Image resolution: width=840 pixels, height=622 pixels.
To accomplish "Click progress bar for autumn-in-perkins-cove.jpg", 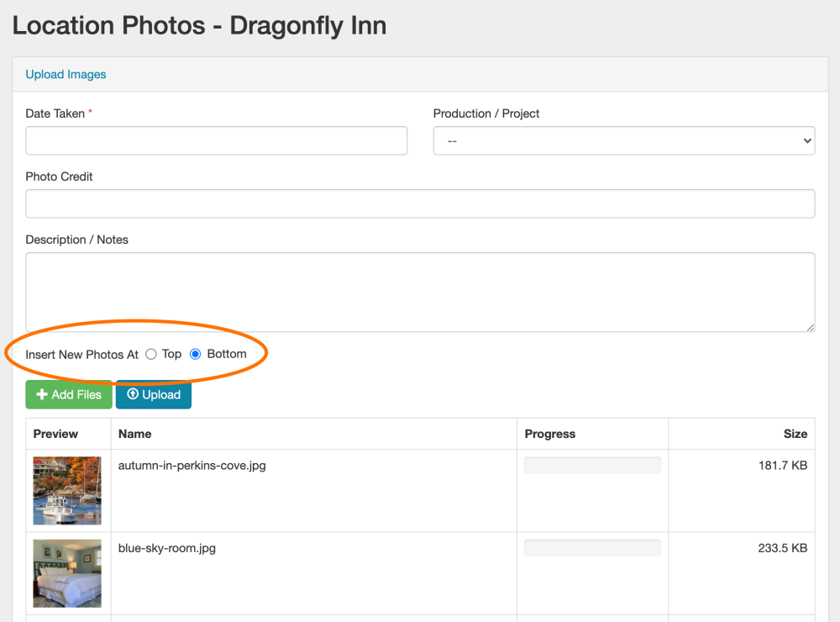I will (592, 466).
